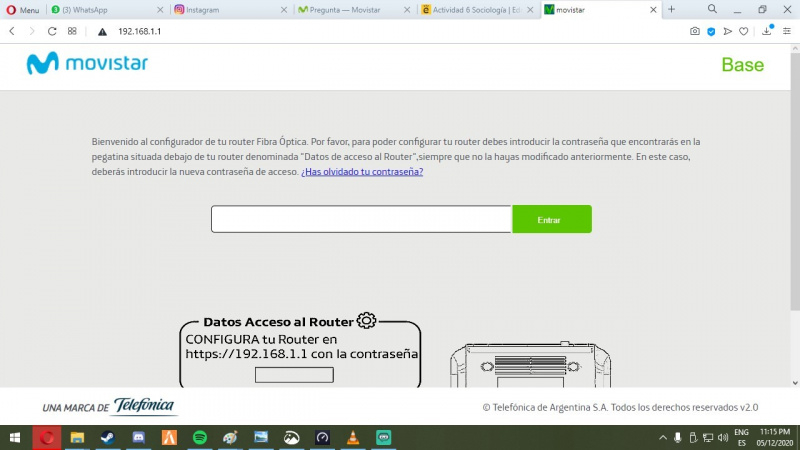The width and height of the screenshot is (800, 450).
Task: Open a new tab with plus button
Action: coord(671,9)
